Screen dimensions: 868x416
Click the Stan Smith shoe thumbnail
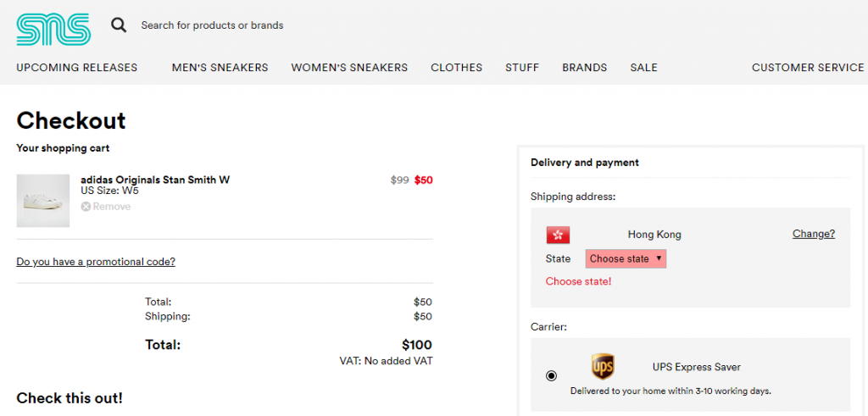(43, 201)
